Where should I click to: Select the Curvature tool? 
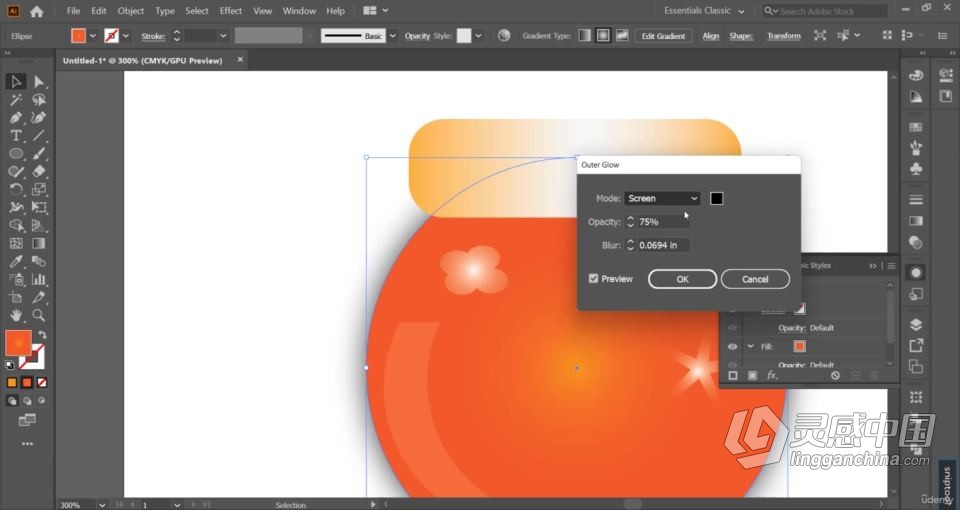pos(39,118)
